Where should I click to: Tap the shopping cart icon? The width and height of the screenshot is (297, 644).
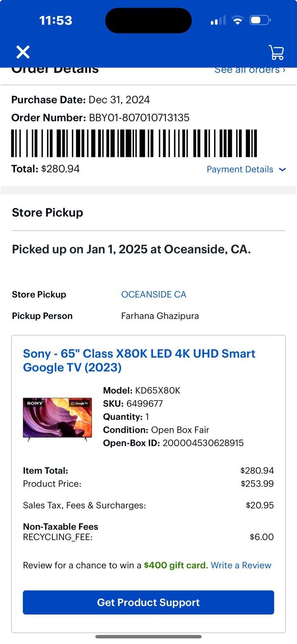[x=276, y=52]
